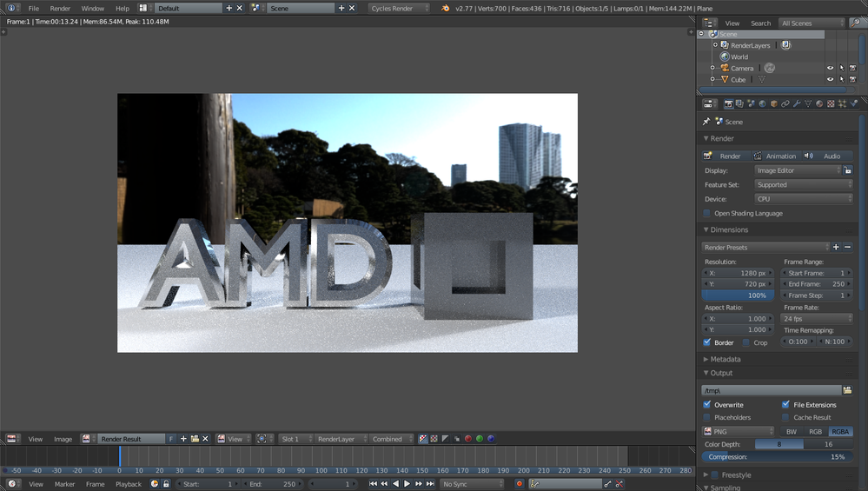Click the output path folder browse icon
This screenshot has height=491, width=868.
[x=847, y=390]
